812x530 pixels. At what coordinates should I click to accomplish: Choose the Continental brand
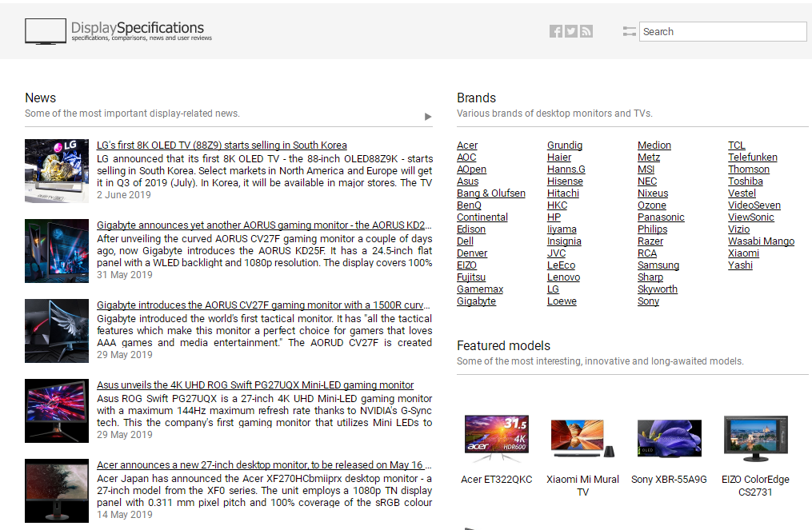click(482, 217)
